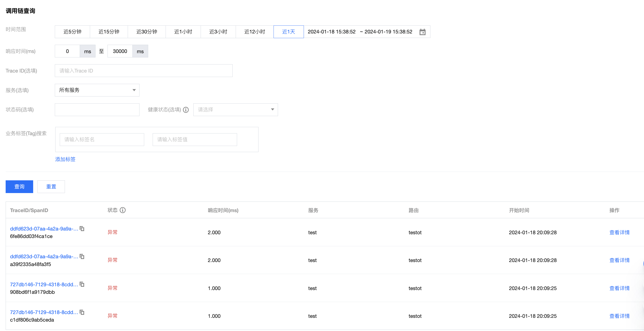This screenshot has width=644, height=331.
Task: Click the 路由 column header
Action: point(413,210)
